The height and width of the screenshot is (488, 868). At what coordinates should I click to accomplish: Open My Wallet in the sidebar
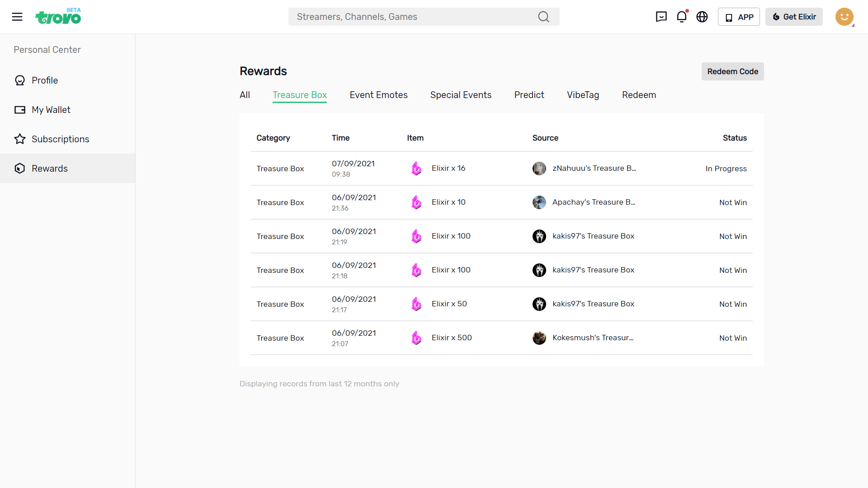coord(51,110)
